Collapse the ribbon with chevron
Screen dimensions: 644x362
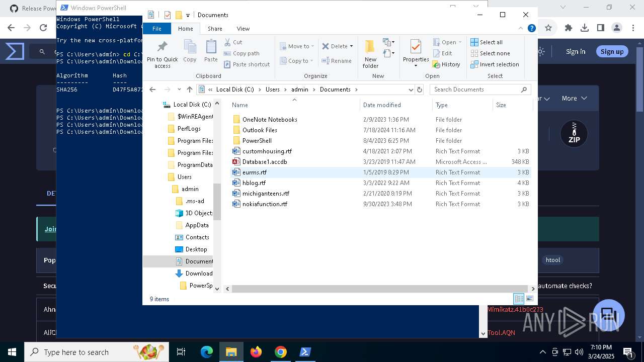click(521, 29)
